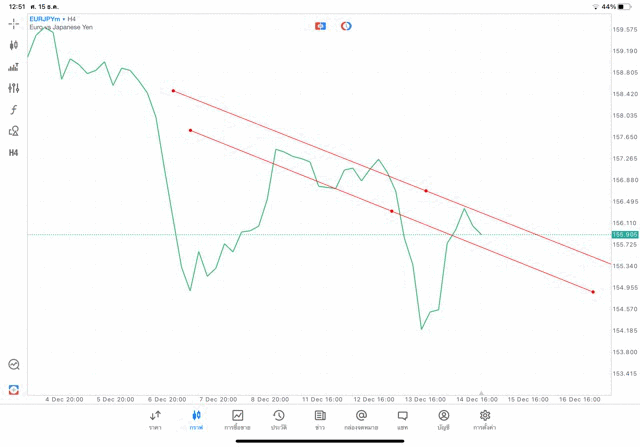The width and height of the screenshot is (640, 447).
Task: Tap the red-blue circular icon at chart top
Action: pyautogui.click(x=346, y=26)
